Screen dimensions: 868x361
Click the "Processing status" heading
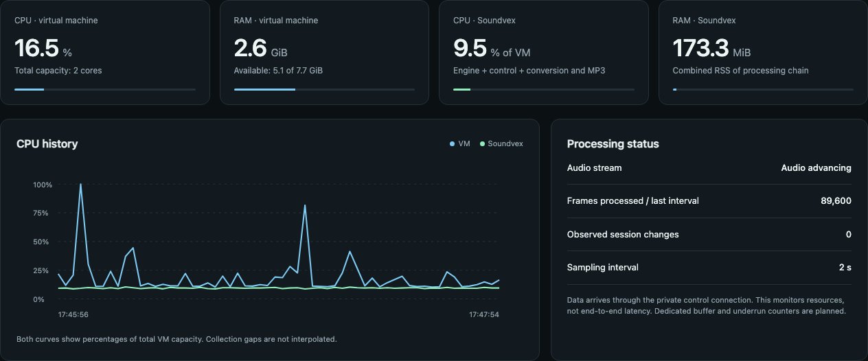coord(613,144)
